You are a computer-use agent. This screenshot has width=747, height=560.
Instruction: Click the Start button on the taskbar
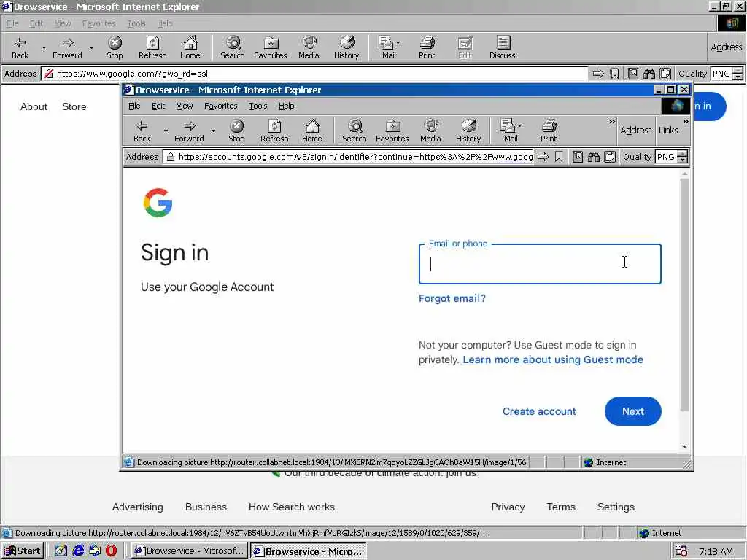point(23,551)
